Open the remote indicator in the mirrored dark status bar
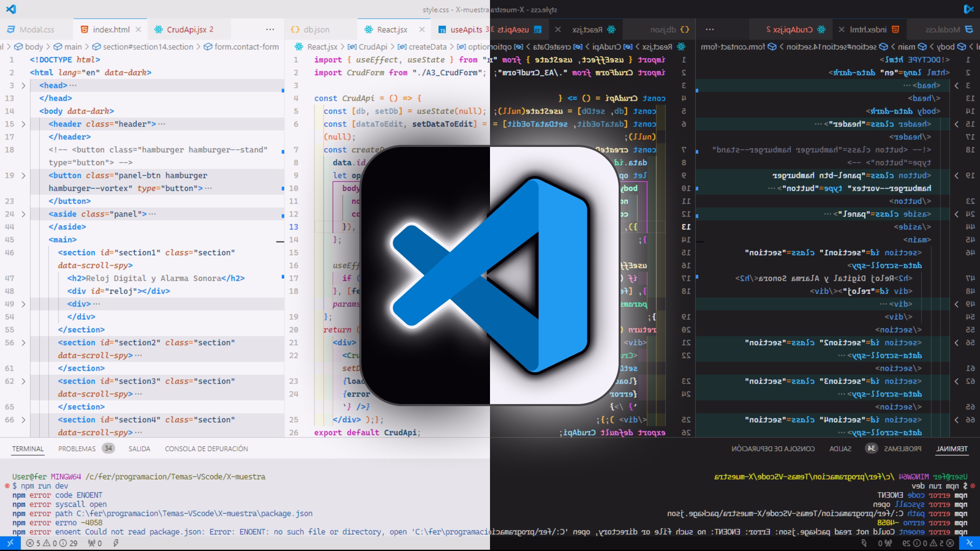This screenshot has width=980, height=551. click(x=970, y=543)
